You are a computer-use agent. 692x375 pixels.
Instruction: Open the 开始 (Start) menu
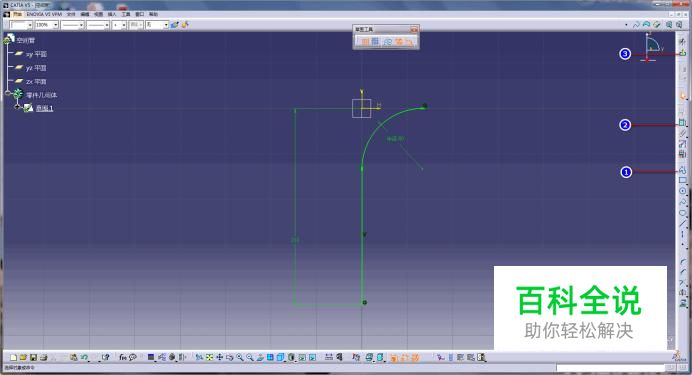point(17,14)
